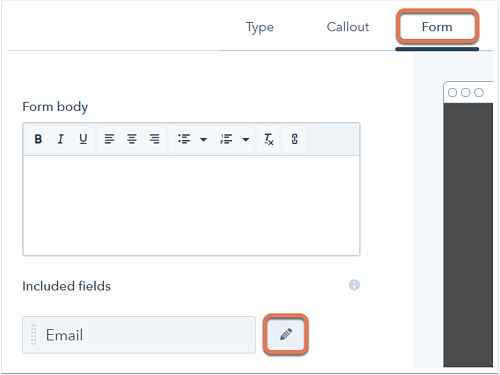500x375 pixels.
Task: Grab the Email field drag handle
Action: (x=33, y=334)
